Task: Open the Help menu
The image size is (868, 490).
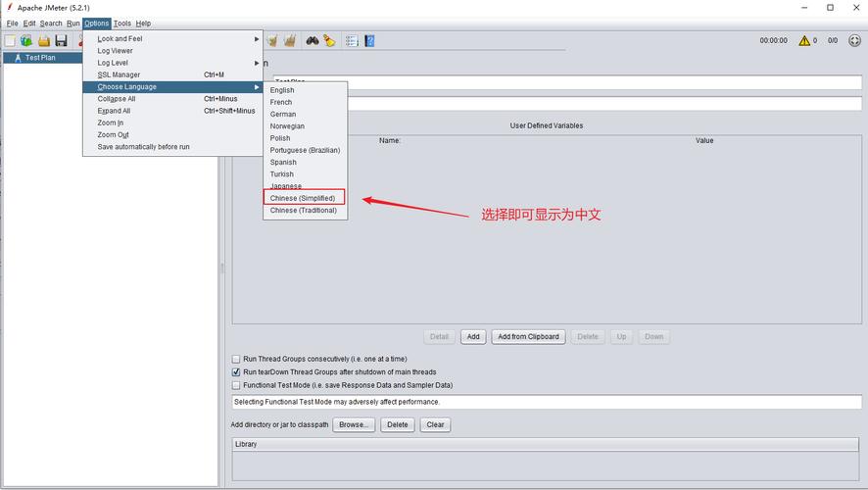Action: (143, 24)
